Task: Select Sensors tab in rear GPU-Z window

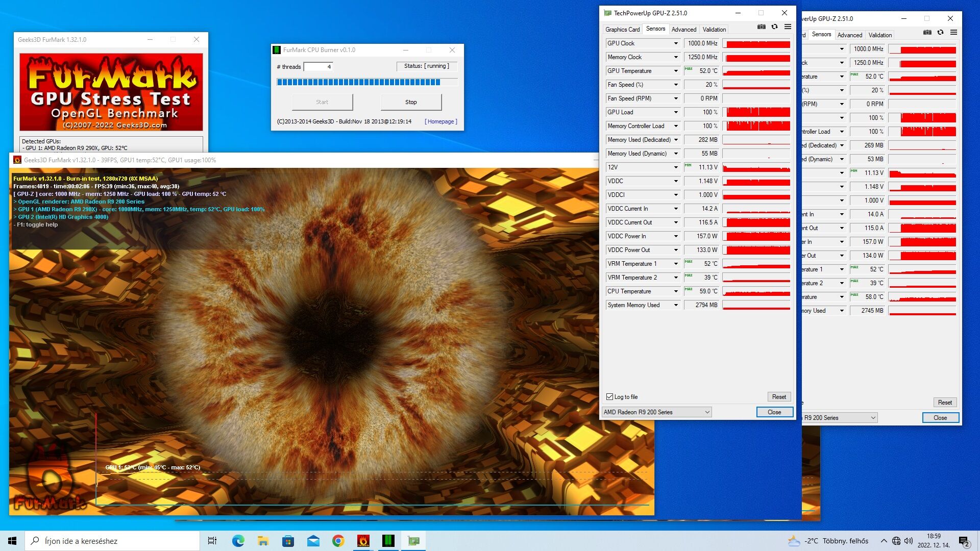Action: [x=821, y=34]
